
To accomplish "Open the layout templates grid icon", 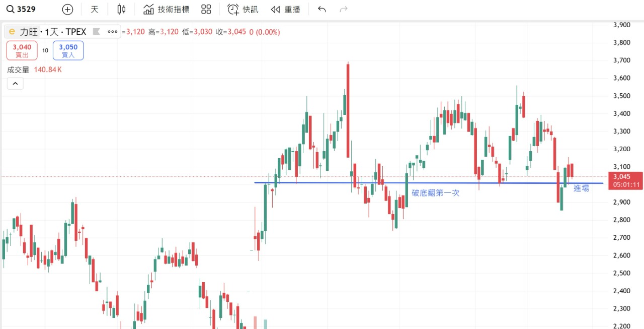I will [206, 9].
